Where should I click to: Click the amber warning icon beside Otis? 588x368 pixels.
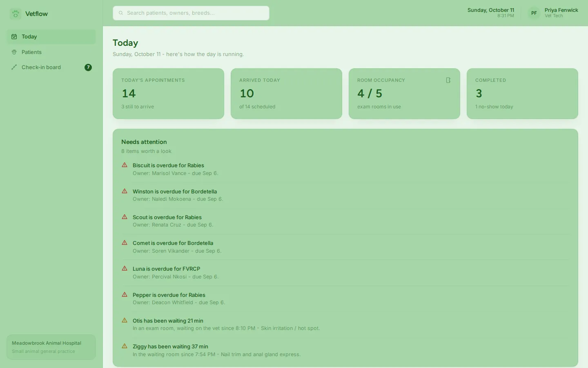pos(125,321)
